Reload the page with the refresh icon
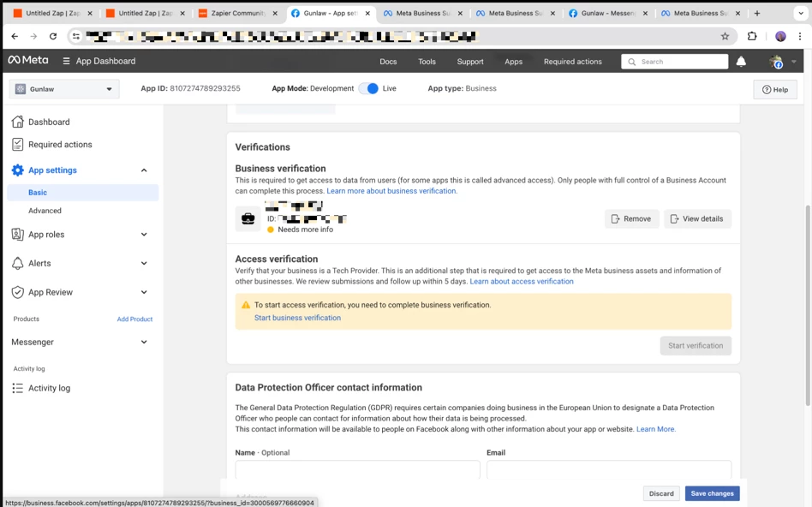The image size is (812, 507). click(x=53, y=36)
